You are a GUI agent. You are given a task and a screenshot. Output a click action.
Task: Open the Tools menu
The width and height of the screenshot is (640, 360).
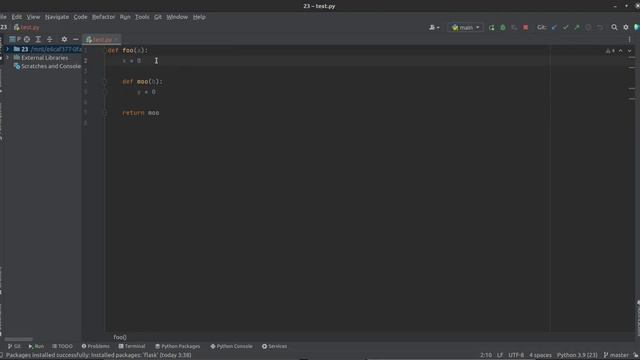click(x=142, y=17)
